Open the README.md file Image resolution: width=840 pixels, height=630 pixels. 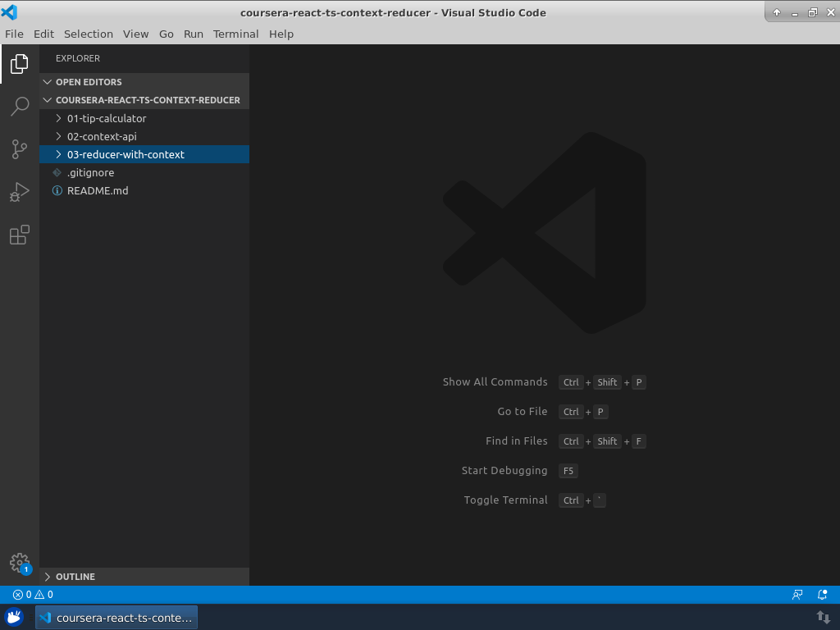tap(98, 190)
